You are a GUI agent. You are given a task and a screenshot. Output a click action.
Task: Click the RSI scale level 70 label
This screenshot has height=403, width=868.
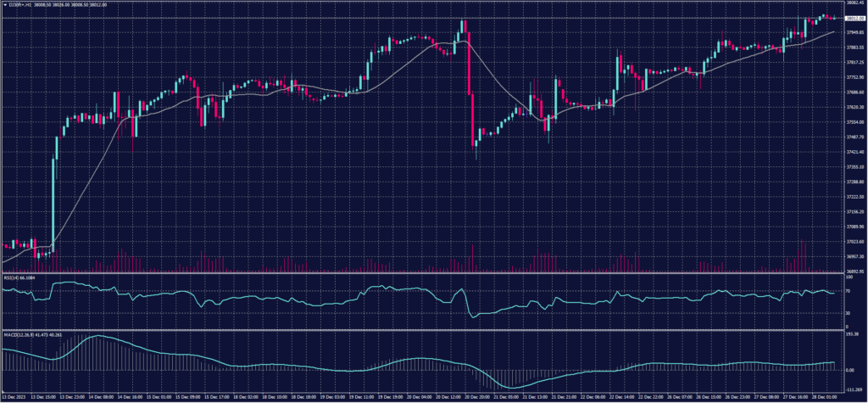point(846,289)
